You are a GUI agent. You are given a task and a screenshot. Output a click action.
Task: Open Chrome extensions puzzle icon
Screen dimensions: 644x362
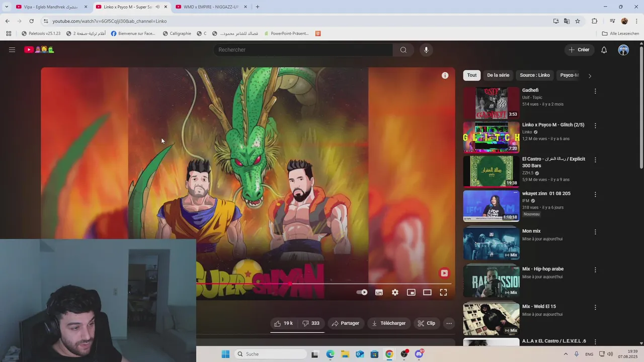pos(594,21)
